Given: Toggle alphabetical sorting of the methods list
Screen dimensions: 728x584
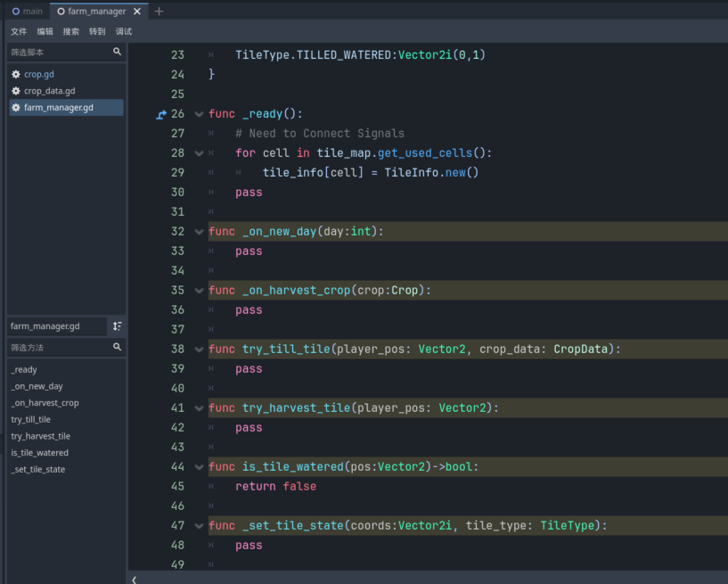Looking at the screenshot, I should tap(117, 326).
